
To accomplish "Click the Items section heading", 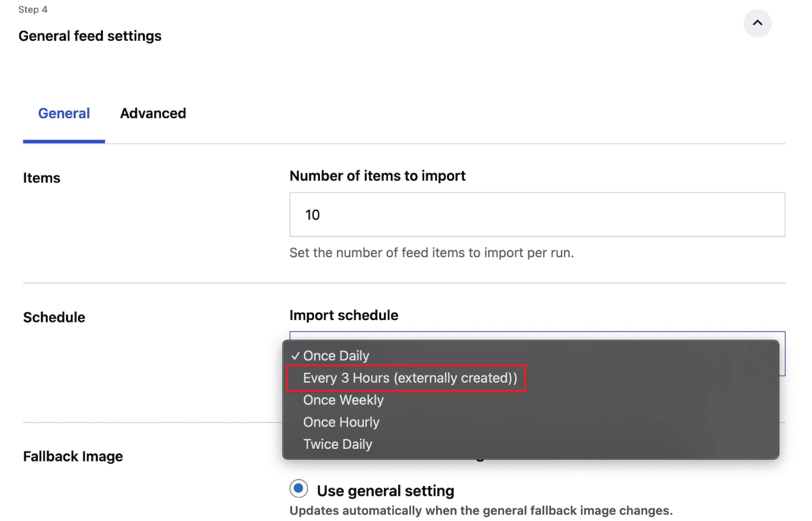I will [42, 178].
